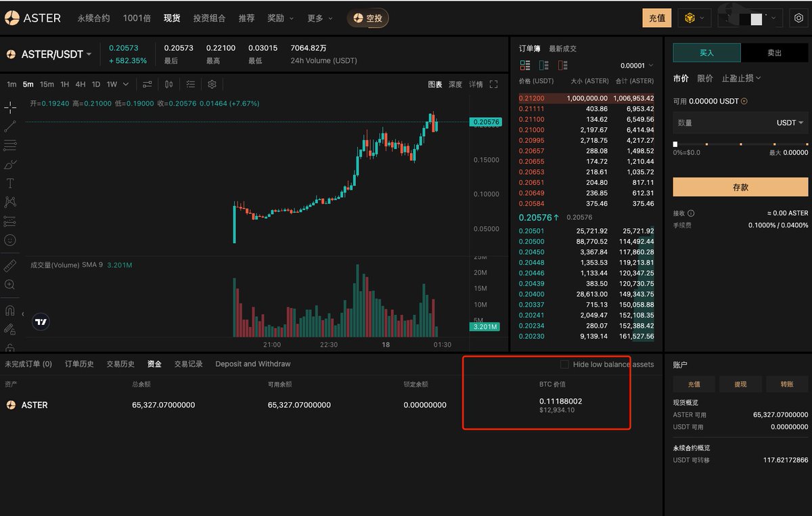Viewport: 812px width, 516px height.
Task: Select the 15m chart timeframe
Action: click(x=47, y=85)
